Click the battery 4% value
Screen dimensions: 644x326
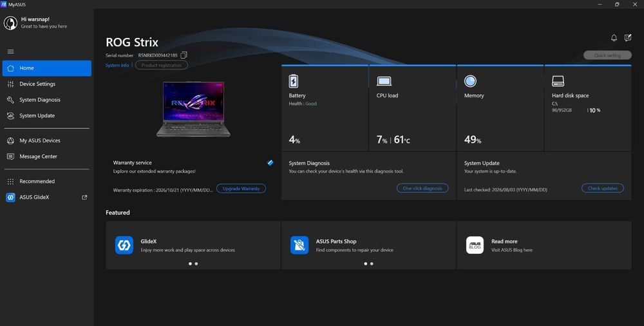point(294,140)
